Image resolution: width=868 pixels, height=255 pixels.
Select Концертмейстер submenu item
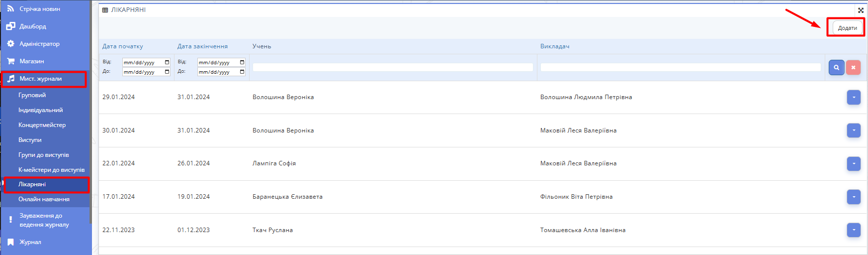point(42,125)
